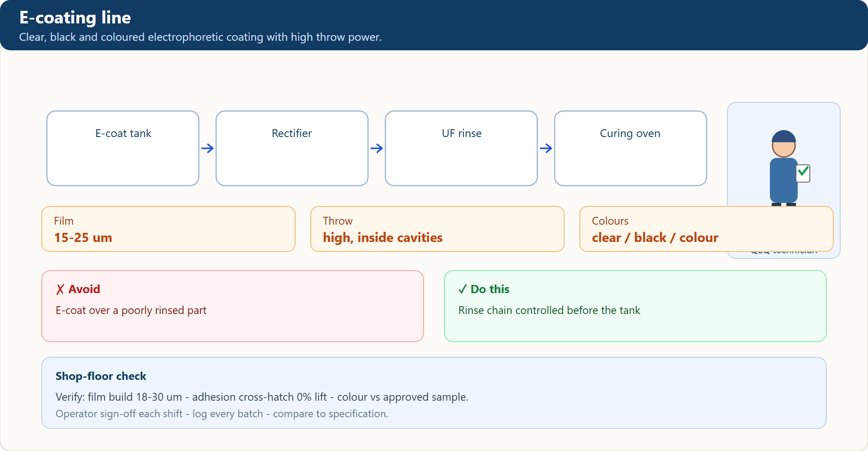The image size is (868, 451).
Task: Click the UF rinse process box
Action: pyautogui.click(x=461, y=148)
